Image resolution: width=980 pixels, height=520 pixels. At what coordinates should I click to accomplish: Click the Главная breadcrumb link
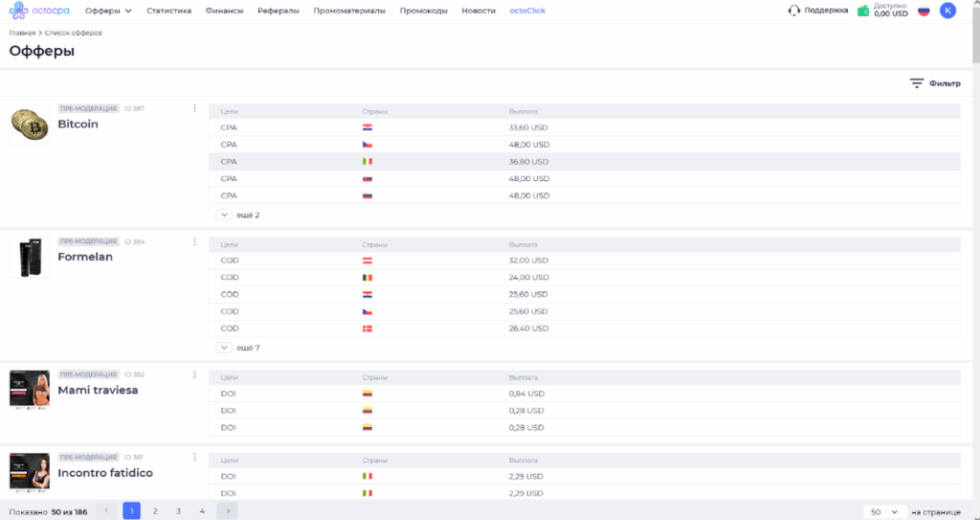(22, 33)
